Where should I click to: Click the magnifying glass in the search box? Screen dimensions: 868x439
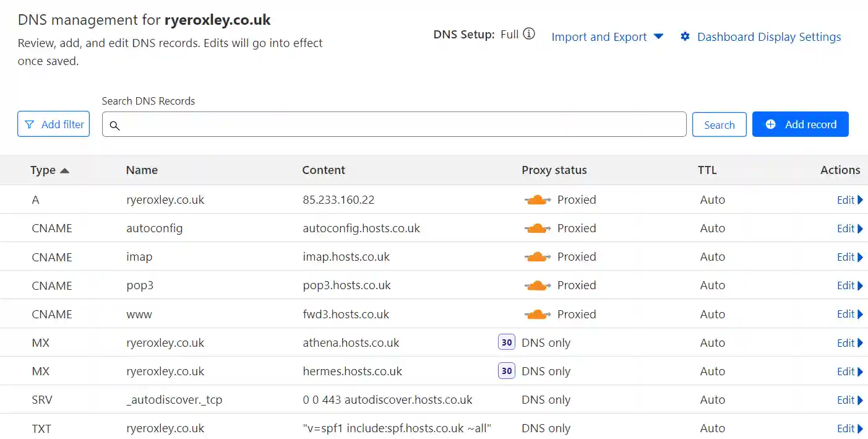coord(115,125)
